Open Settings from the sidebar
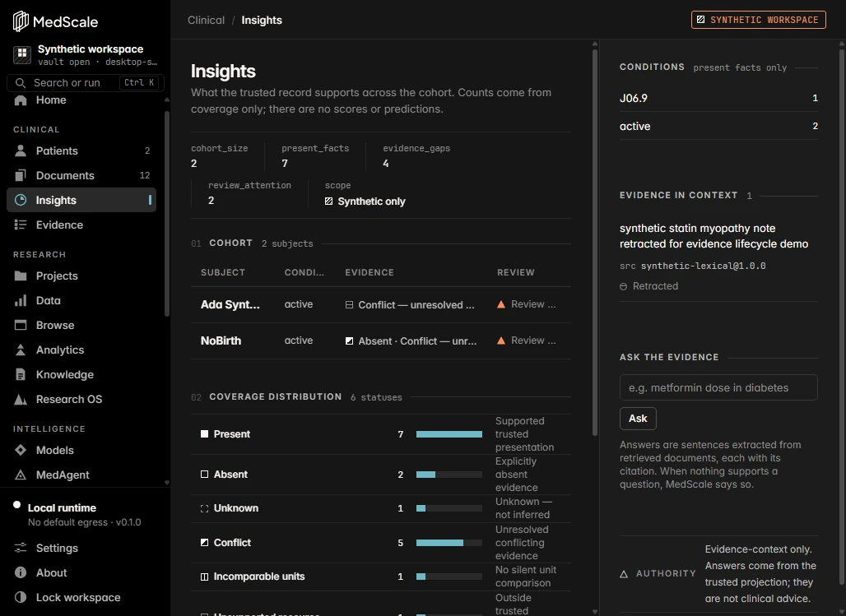846x616 pixels. [81, 548]
